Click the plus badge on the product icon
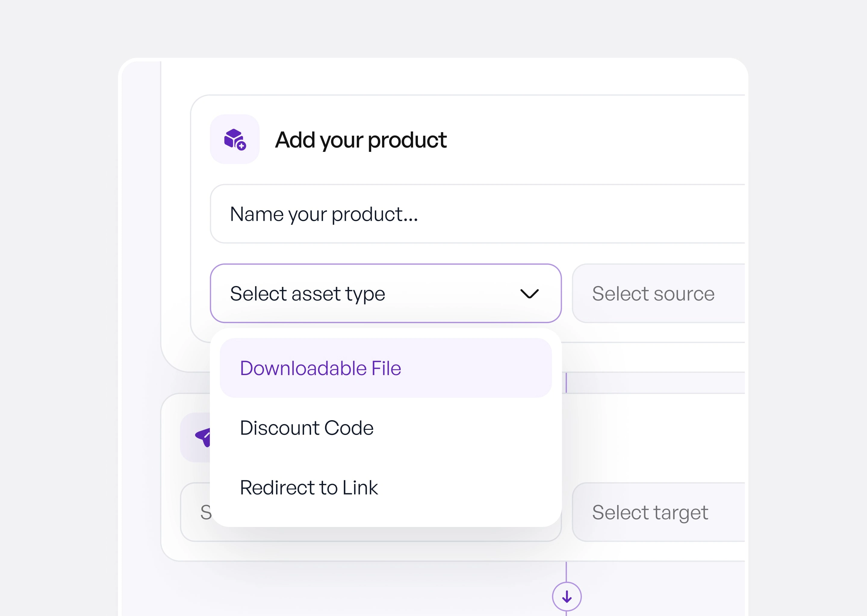The width and height of the screenshot is (867, 616). pyautogui.click(x=241, y=146)
